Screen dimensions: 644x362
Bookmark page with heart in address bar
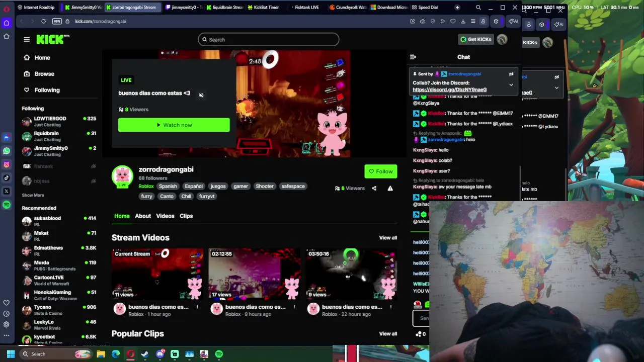[x=453, y=21]
